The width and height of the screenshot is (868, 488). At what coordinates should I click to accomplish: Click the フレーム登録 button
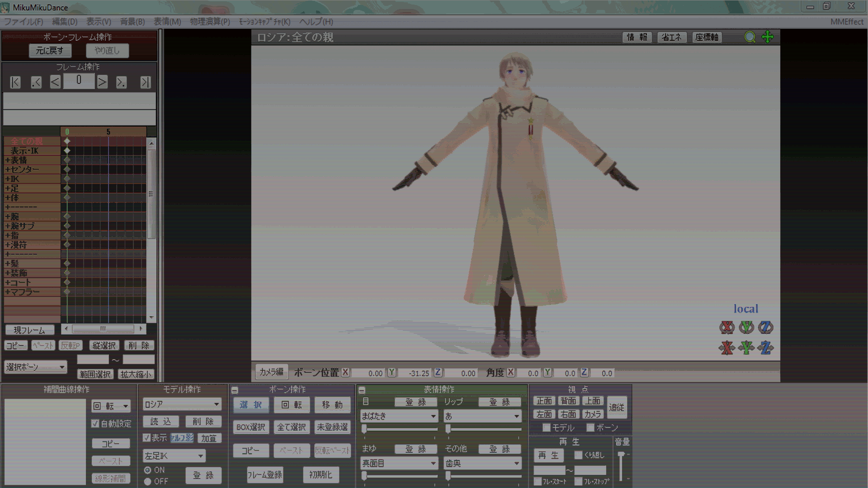[265, 475]
